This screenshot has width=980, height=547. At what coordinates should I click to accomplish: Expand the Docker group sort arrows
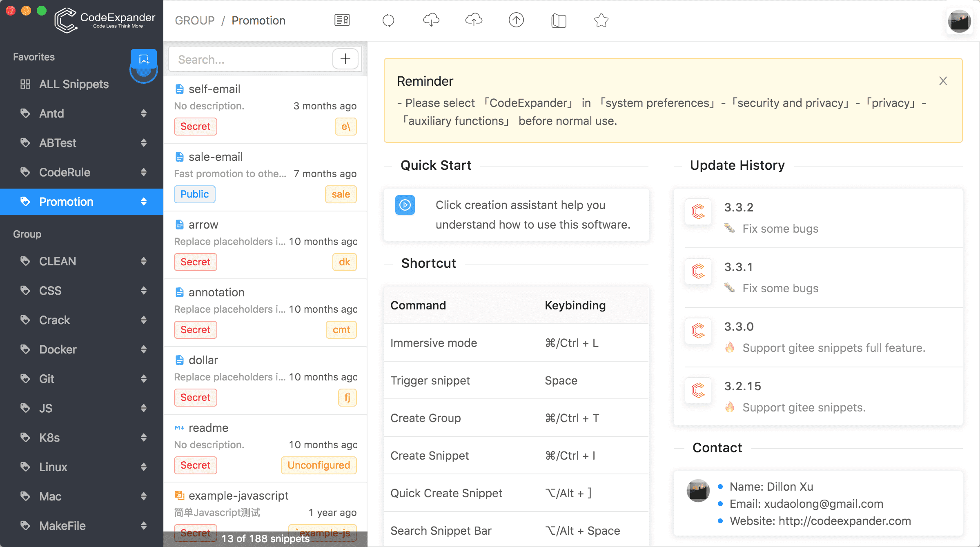[x=144, y=349]
